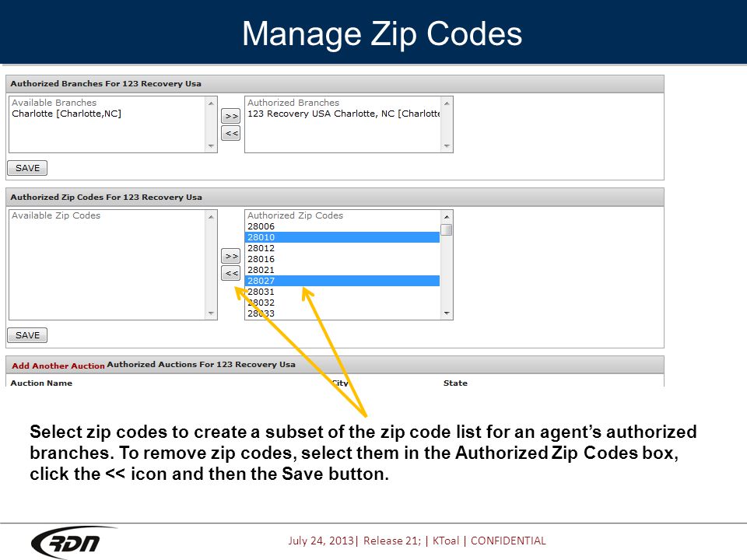The height and width of the screenshot is (560, 747).
Task: Select 123 Recovery USA Charlotte branch entry
Action: (343, 114)
